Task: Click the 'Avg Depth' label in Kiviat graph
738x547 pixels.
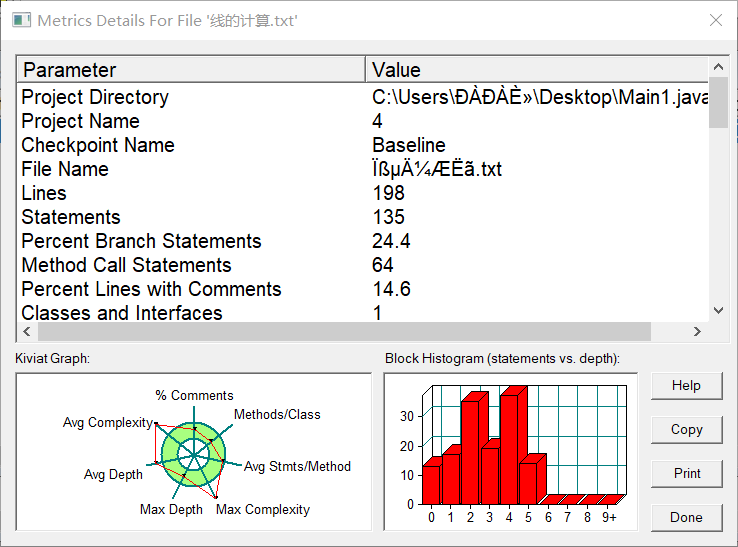Action: tap(113, 475)
